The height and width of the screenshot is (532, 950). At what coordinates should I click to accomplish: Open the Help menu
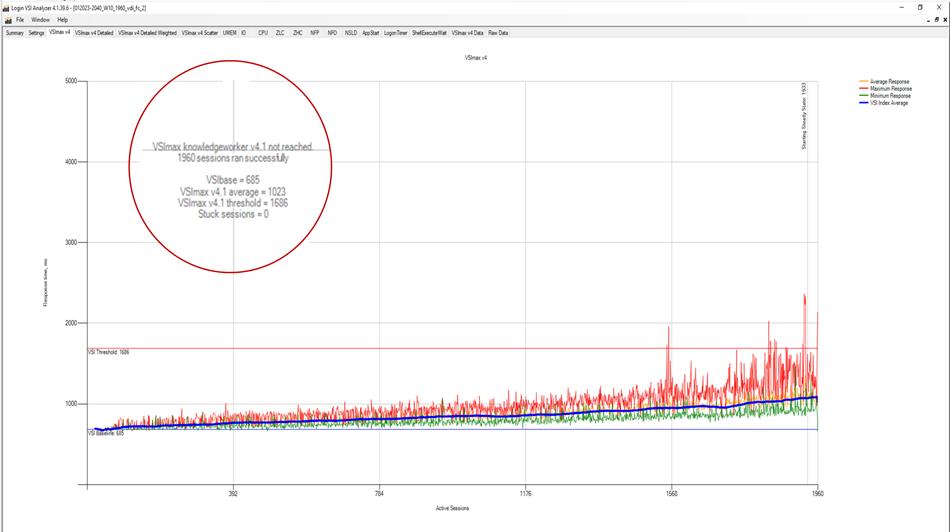(63, 19)
